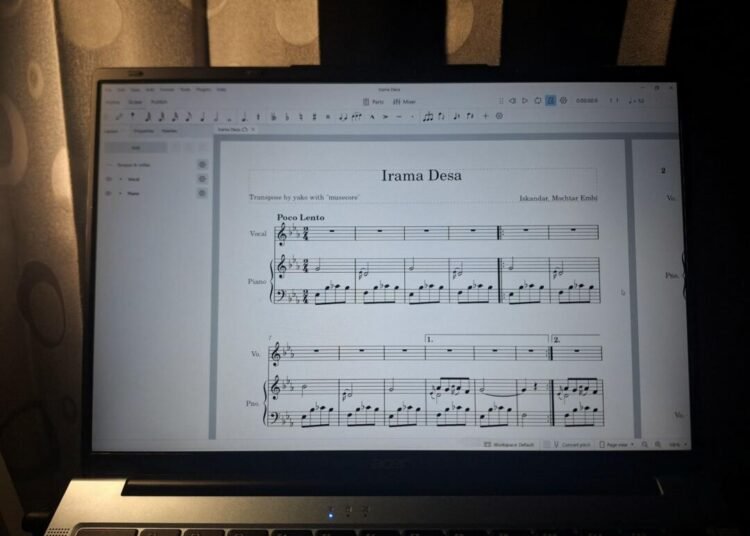
Task: Toggle the metronome button
Action: (x=551, y=101)
